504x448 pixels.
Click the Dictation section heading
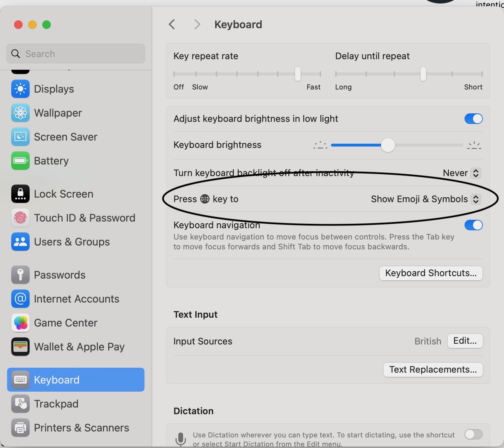point(193,411)
